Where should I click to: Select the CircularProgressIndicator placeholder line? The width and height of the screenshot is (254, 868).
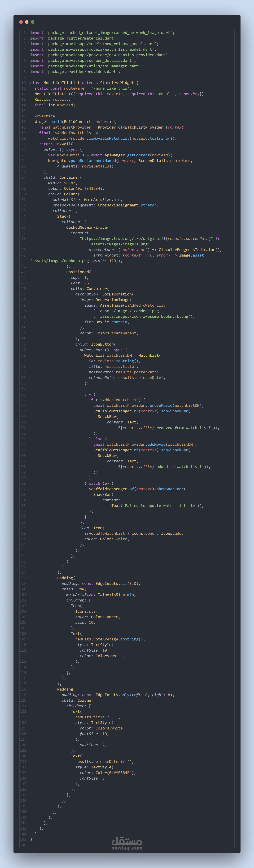coord(155,250)
